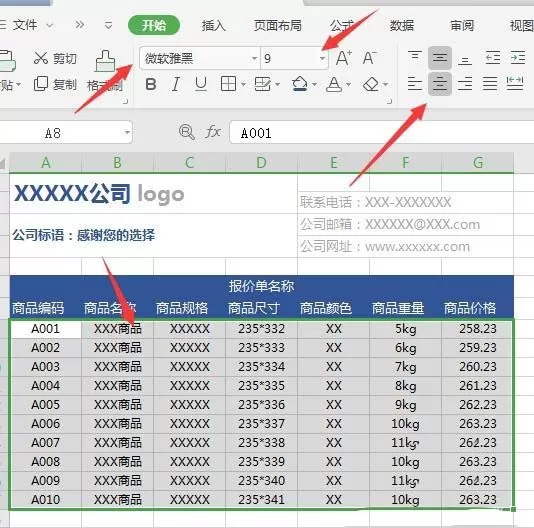Click the fill color bucket icon
The image size is (534, 528).
[300, 84]
